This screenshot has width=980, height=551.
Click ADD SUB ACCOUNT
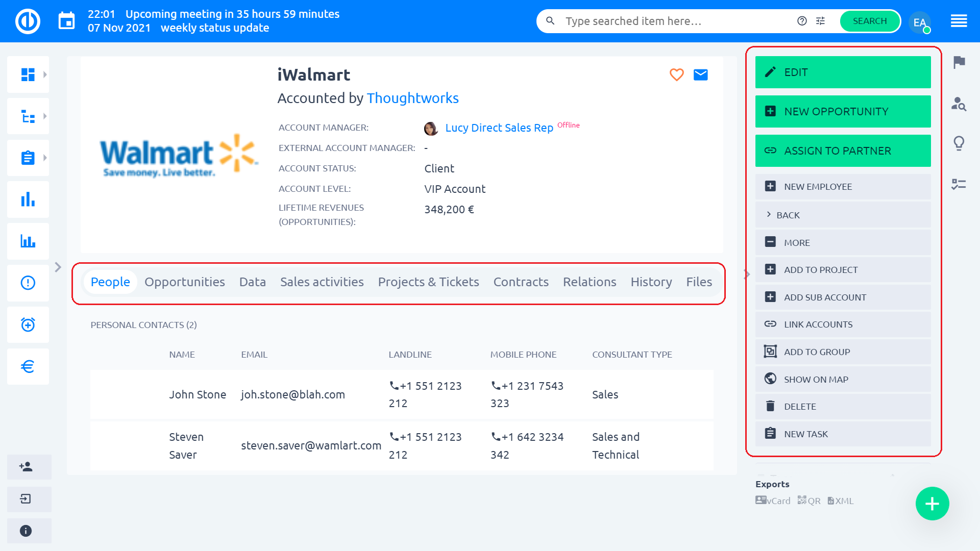[843, 297]
